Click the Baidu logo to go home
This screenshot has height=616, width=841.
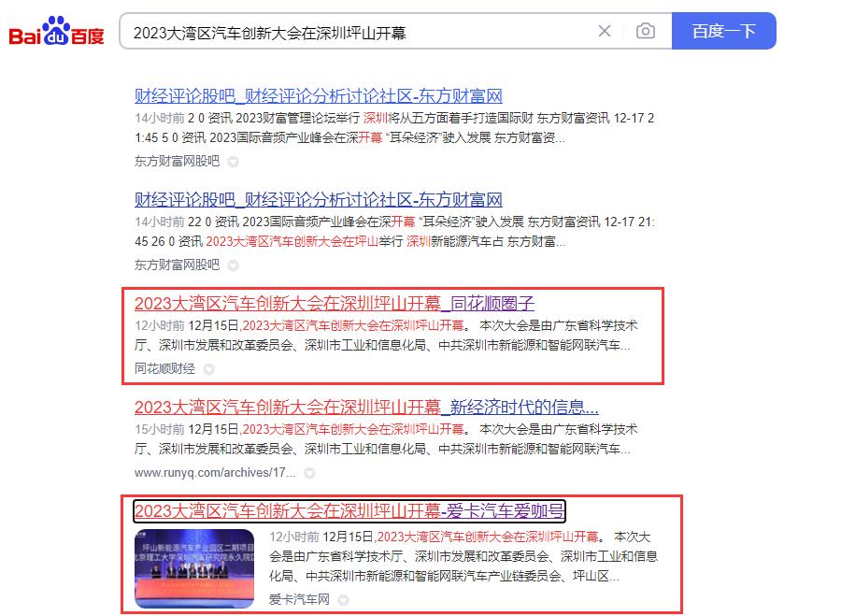click(x=56, y=33)
